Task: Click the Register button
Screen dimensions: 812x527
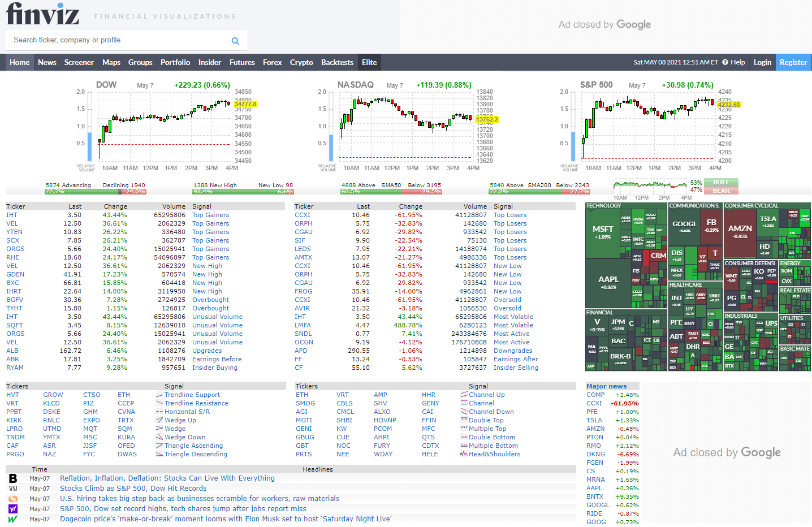Action: click(793, 62)
